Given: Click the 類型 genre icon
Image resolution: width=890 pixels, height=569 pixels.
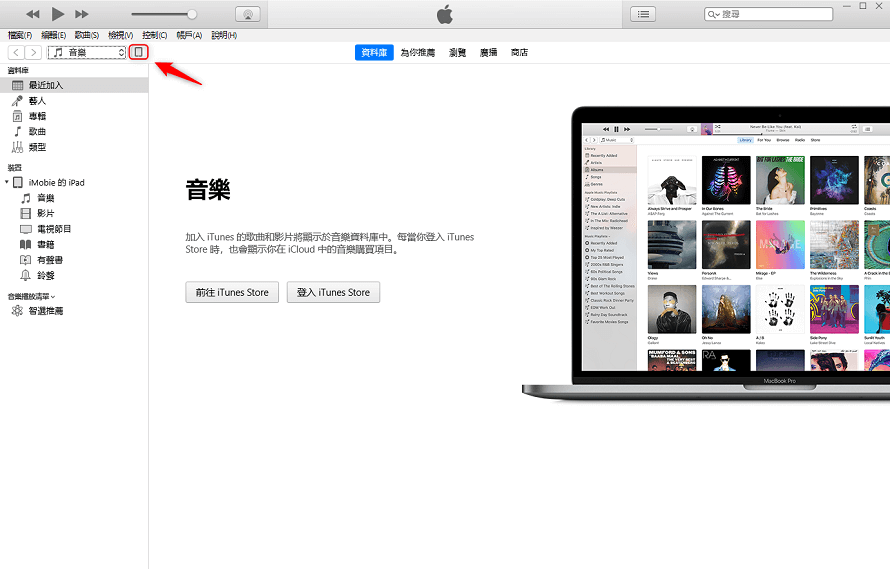Looking at the screenshot, I should point(18,147).
